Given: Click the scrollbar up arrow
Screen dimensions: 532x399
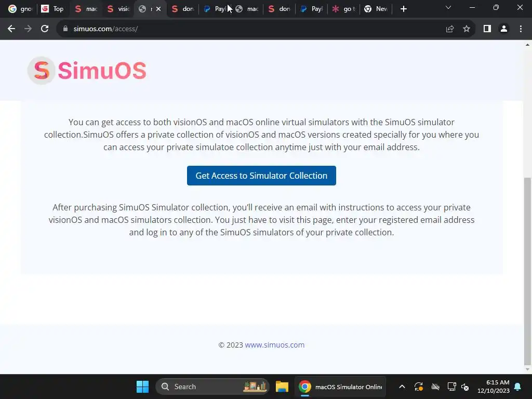Looking at the screenshot, I should [x=527, y=45].
